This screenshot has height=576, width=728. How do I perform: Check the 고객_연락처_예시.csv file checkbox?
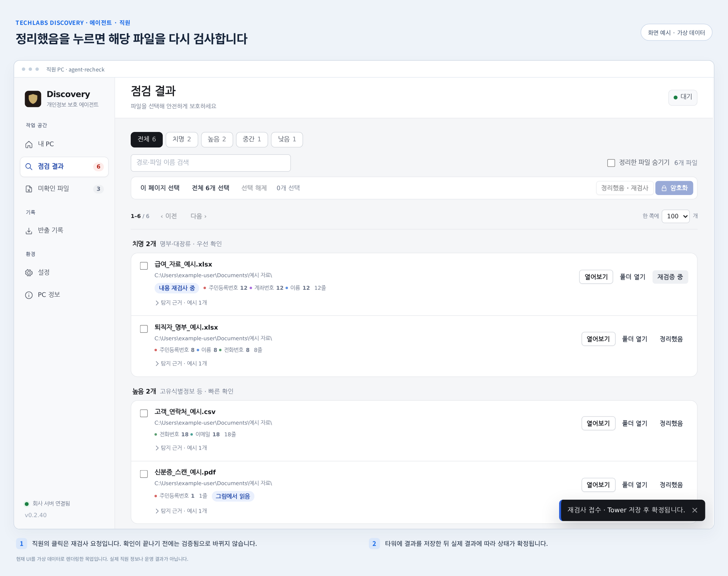[144, 413]
